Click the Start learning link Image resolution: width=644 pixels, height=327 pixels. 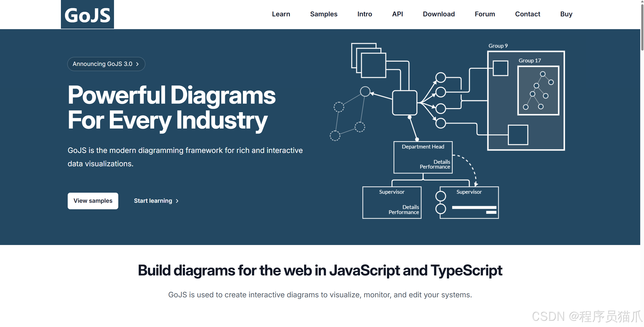tap(153, 201)
